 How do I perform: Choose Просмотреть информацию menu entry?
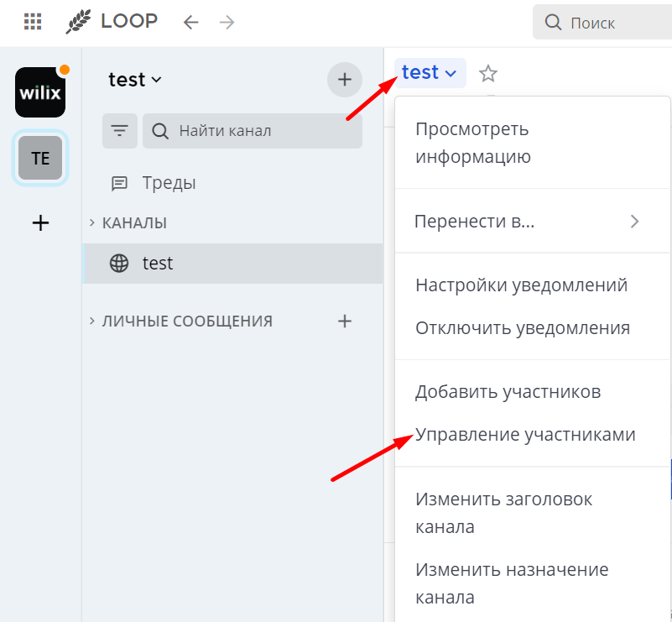474,143
